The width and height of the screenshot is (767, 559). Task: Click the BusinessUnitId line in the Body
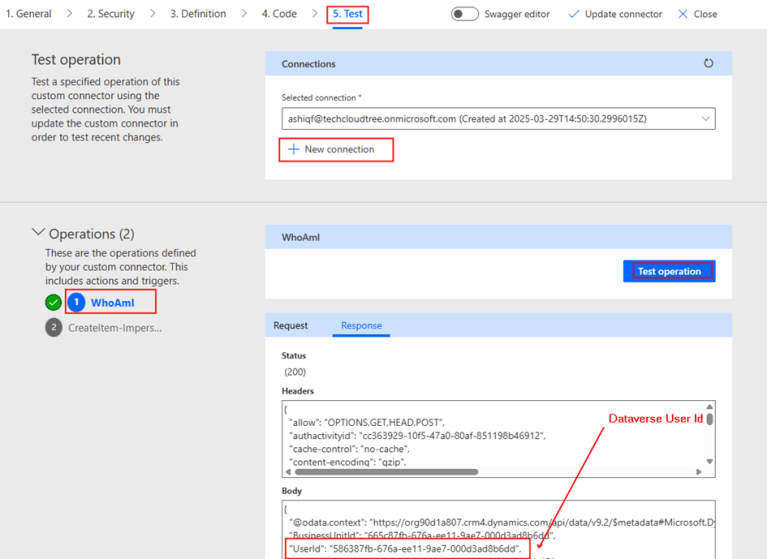421,535
